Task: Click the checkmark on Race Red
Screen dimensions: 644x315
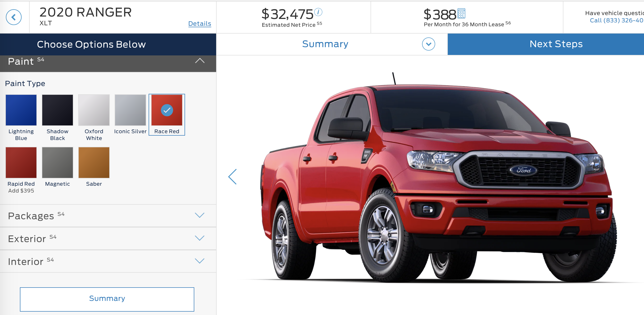Action: point(167,110)
